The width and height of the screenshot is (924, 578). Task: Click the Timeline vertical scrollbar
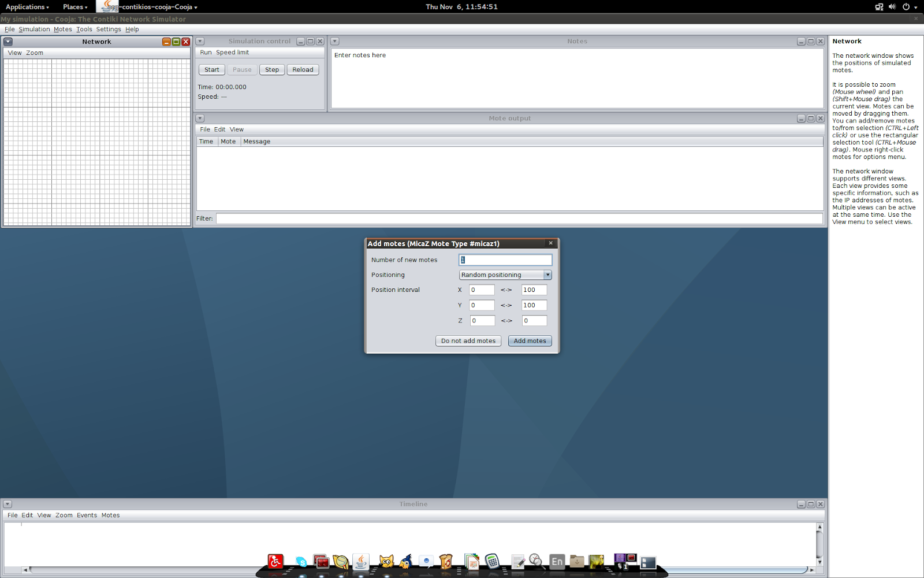pyautogui.click(x=819, y=544)
